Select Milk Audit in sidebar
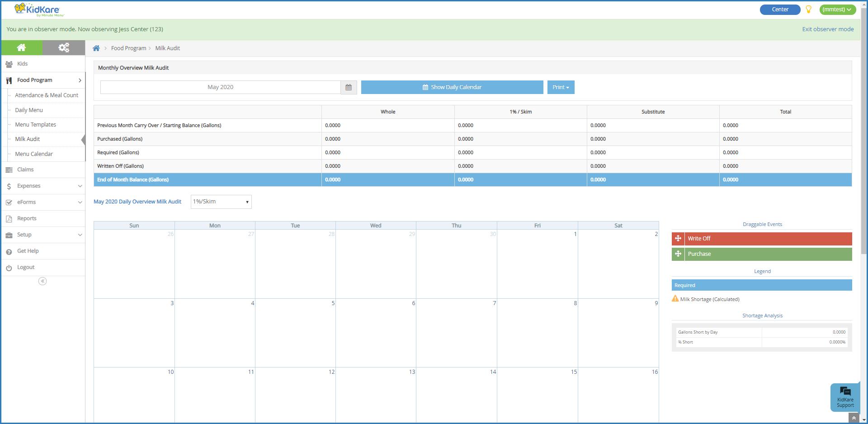This screenshot has width=868, height=424. pos(28,139)
